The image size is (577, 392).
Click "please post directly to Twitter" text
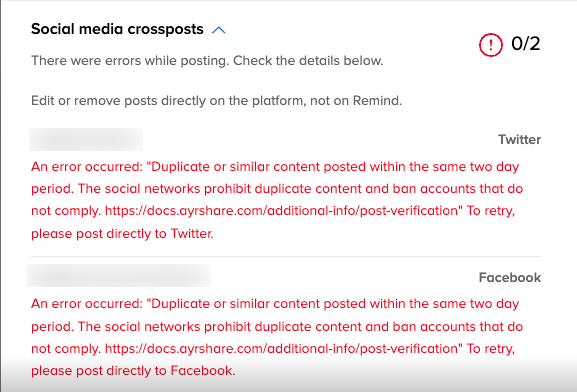coord(122,234)
